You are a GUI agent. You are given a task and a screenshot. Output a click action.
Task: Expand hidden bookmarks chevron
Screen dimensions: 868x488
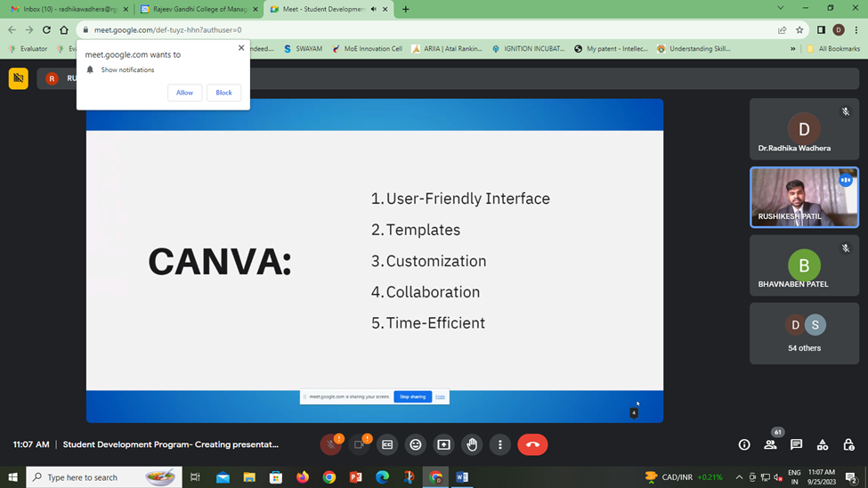(x=792, y=49)
